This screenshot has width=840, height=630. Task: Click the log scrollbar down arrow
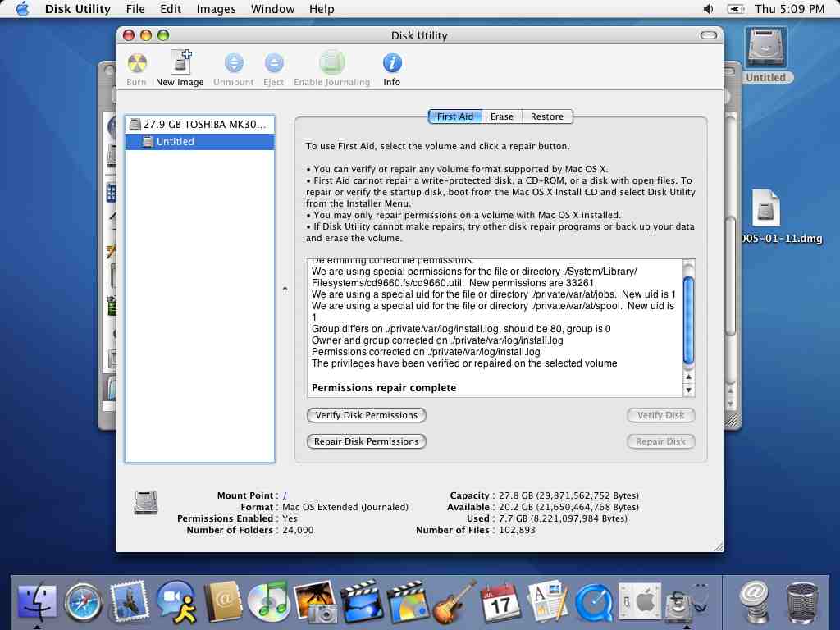tap(689, 390)
